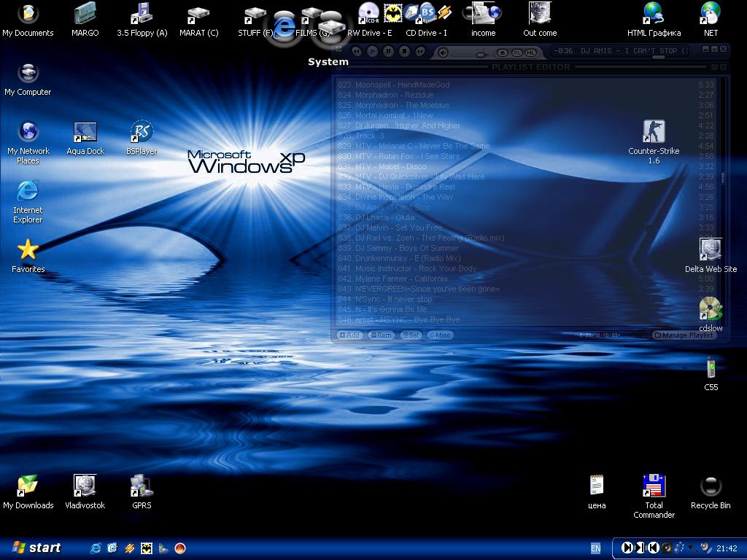747x560 pixels.
Task: Open the EN language indicator in taskbar
Action: (x=595, y=548)
